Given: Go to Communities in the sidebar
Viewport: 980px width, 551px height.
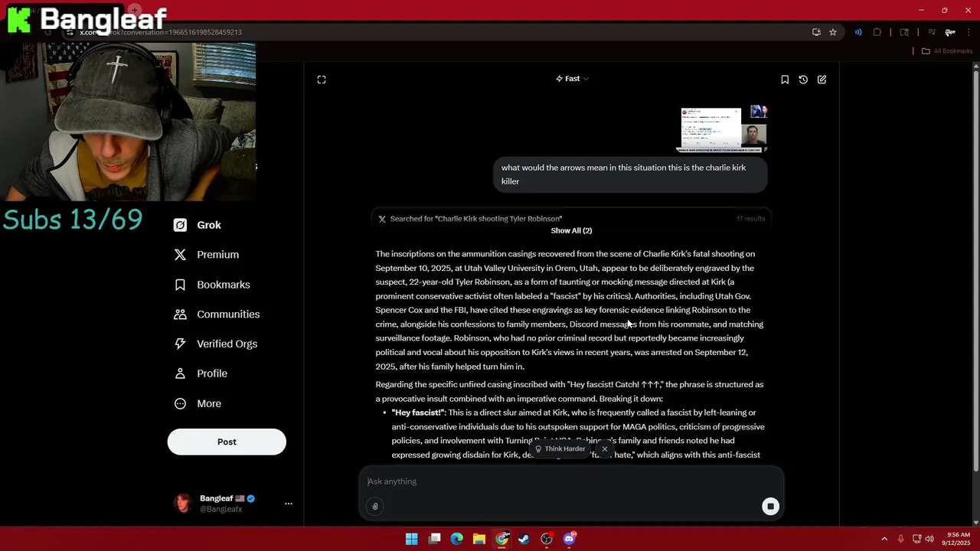Looking at the screenshot, I should pos(217,315).
